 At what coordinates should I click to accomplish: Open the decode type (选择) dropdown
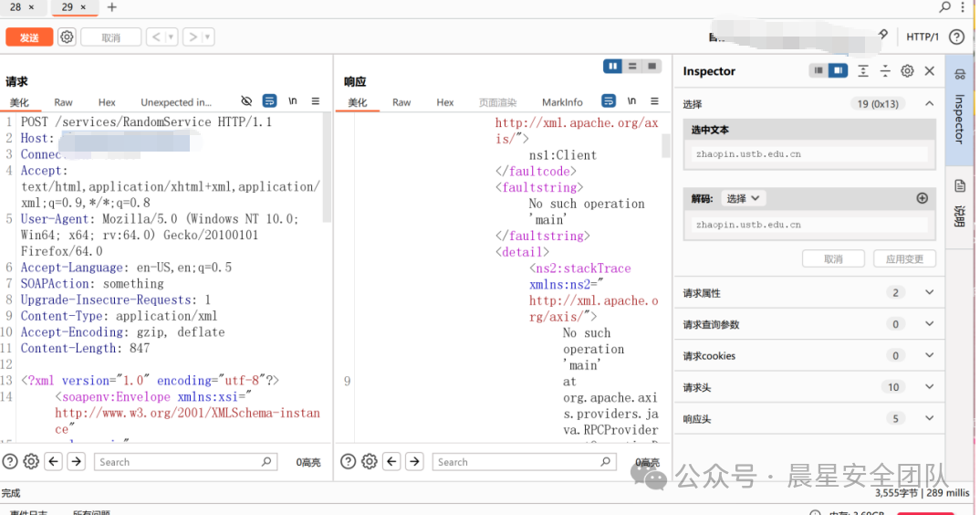(743, 198)
